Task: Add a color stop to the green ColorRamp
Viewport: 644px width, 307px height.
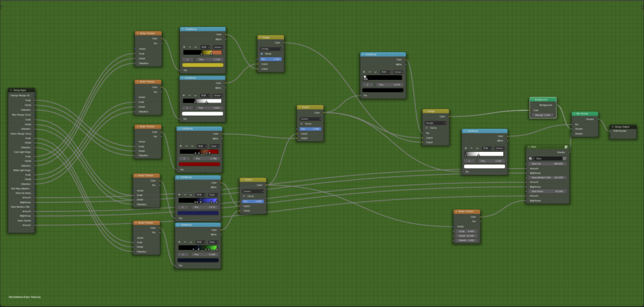Action: (180, 242)
